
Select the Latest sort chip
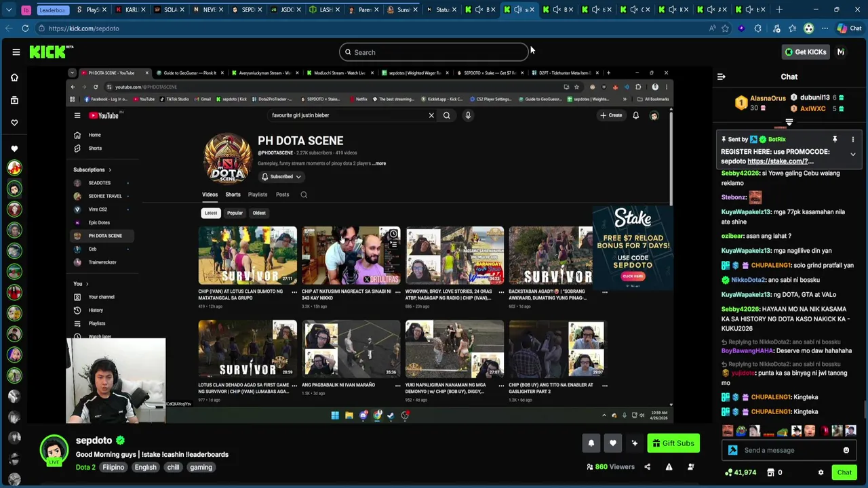(x=211, y=213)
